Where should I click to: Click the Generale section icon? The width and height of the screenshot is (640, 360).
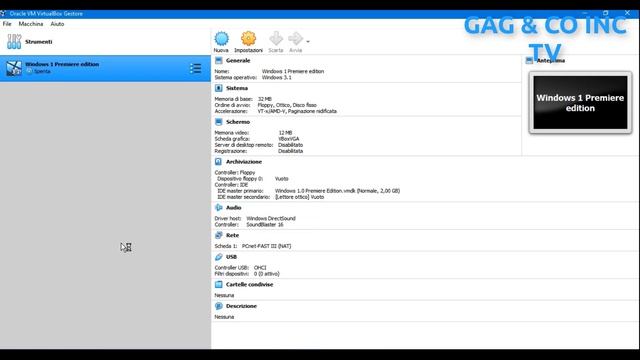[219, 60]
